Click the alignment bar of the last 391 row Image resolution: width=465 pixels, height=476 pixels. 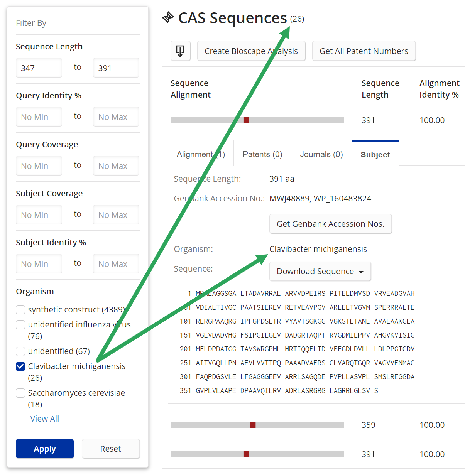click(x=257, y=454)
